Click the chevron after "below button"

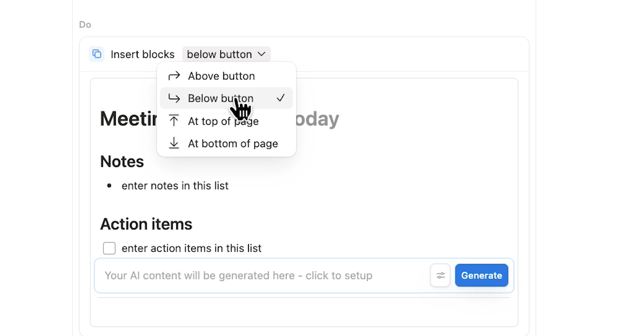[261, 54]
